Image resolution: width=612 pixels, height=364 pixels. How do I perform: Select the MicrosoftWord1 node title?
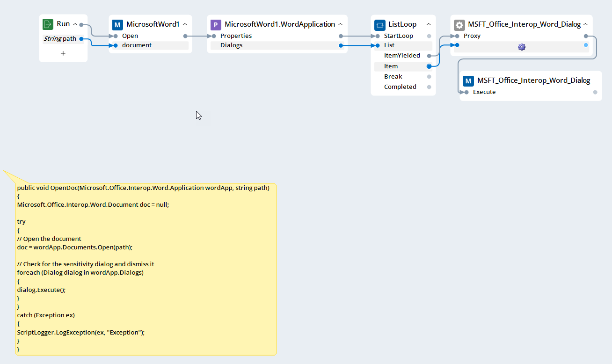[153, 24]
